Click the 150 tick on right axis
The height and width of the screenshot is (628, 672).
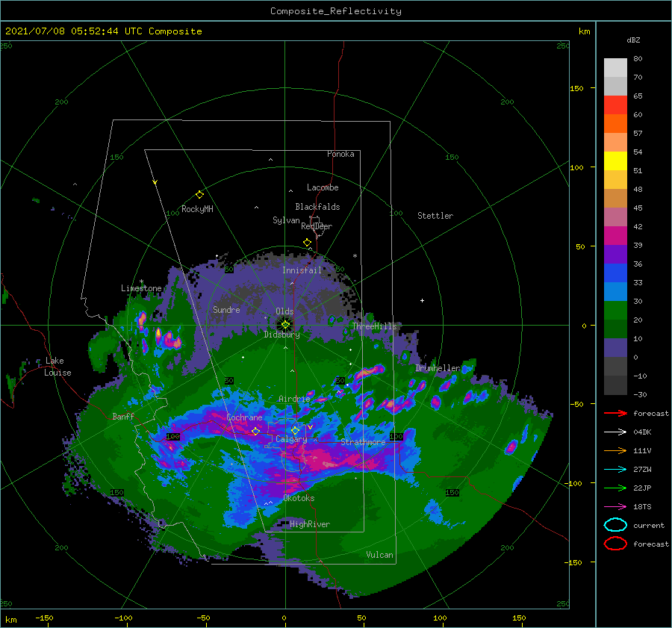[x=576, y=88]
